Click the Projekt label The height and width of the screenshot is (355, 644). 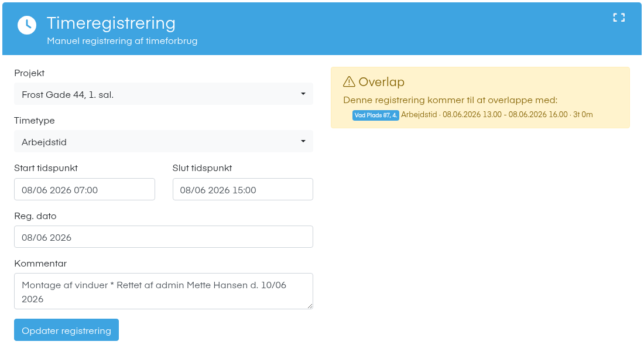(29, 73)
